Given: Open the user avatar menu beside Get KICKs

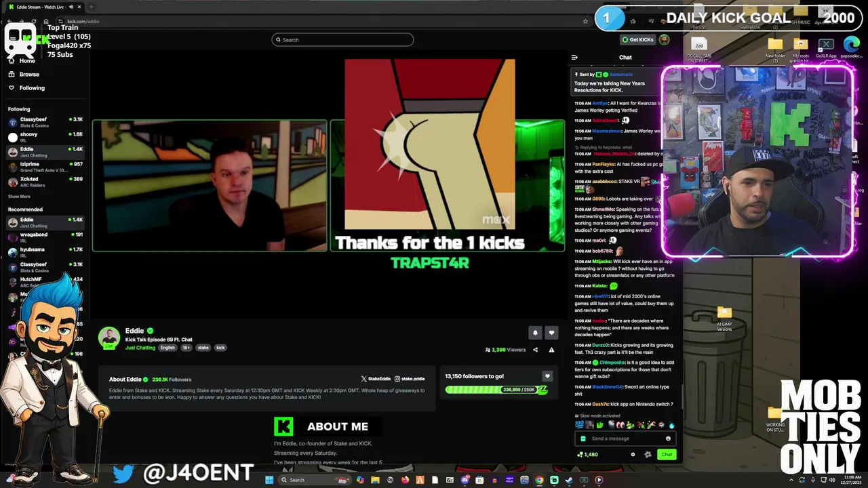Looking at the screenshot, I should (664, 40).
